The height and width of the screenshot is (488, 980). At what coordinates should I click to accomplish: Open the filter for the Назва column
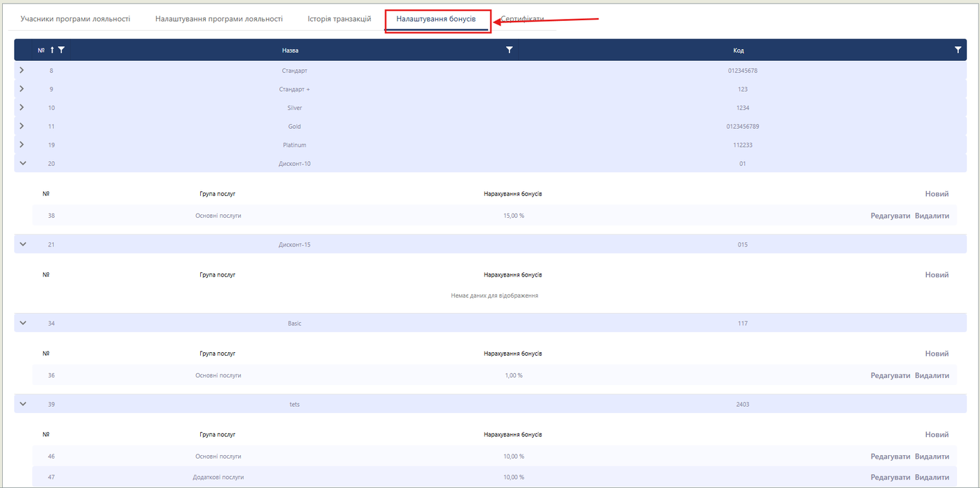coord(509,50)
